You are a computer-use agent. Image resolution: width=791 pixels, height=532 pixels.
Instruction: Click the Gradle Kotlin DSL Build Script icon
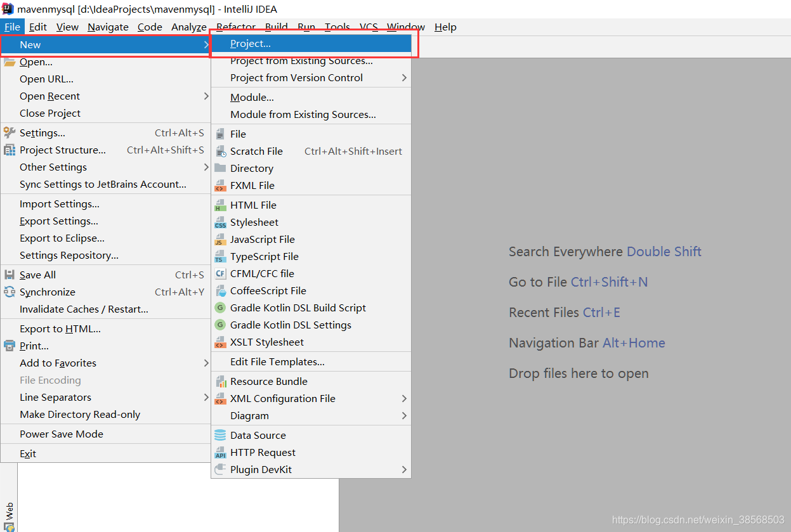[220, 308]
